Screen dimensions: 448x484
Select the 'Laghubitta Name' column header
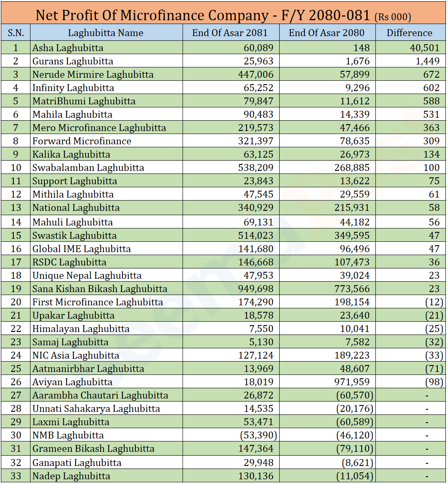pyautogui.click(x=106, y=33)
